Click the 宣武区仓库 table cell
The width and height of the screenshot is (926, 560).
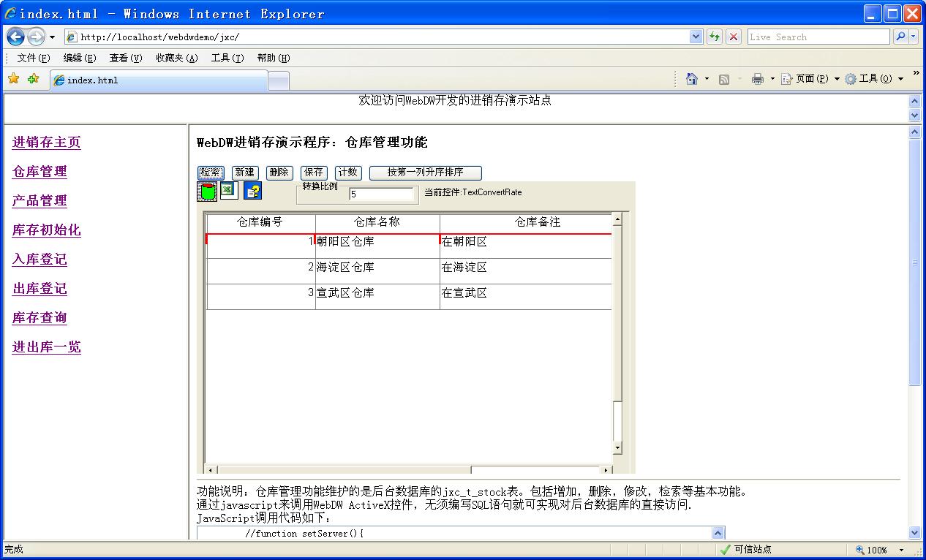377,297
